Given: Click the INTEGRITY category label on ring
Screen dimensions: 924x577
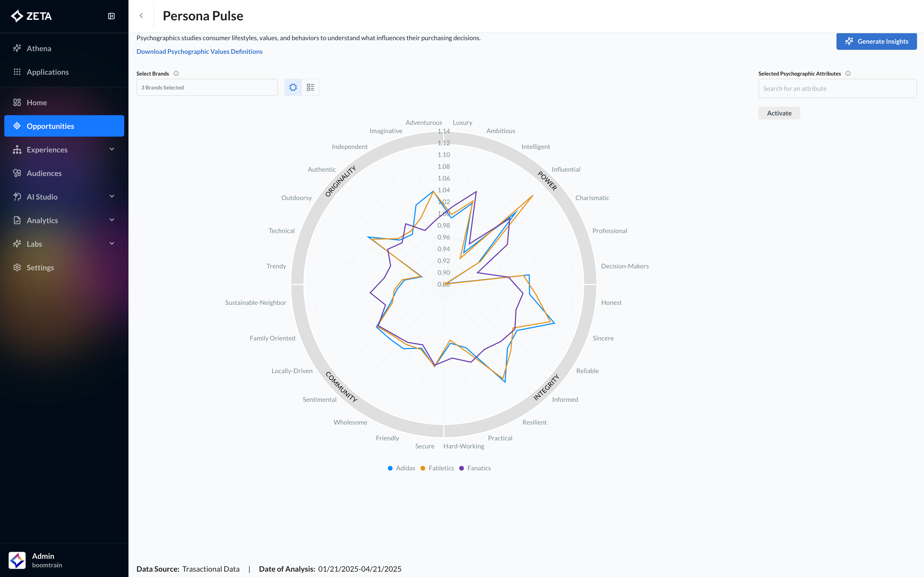Looking at the screenshot, I should click(546, 387).
